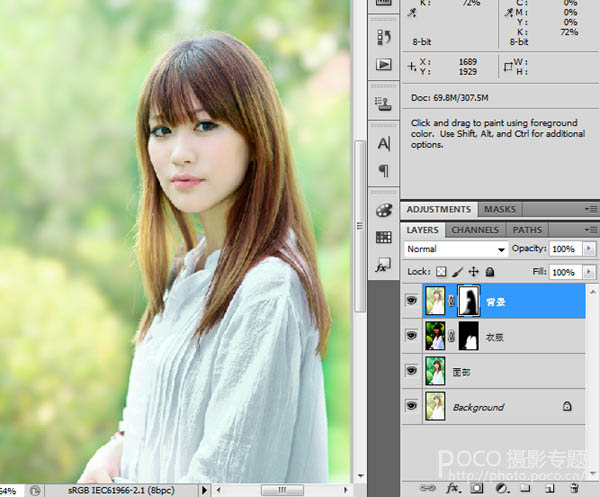
Task: Create new fill or adjustment layer
Action: [x=501, y=488]
